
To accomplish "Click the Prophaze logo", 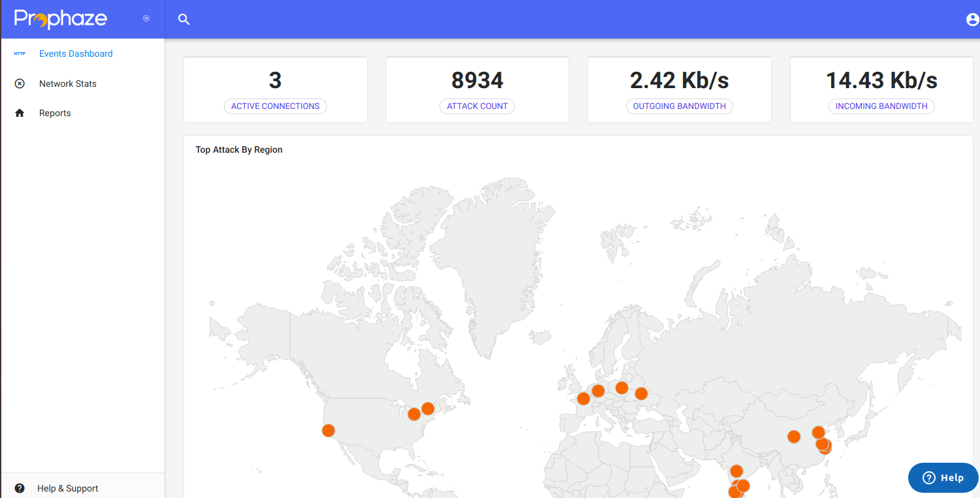I will click(x=61, y=19).
